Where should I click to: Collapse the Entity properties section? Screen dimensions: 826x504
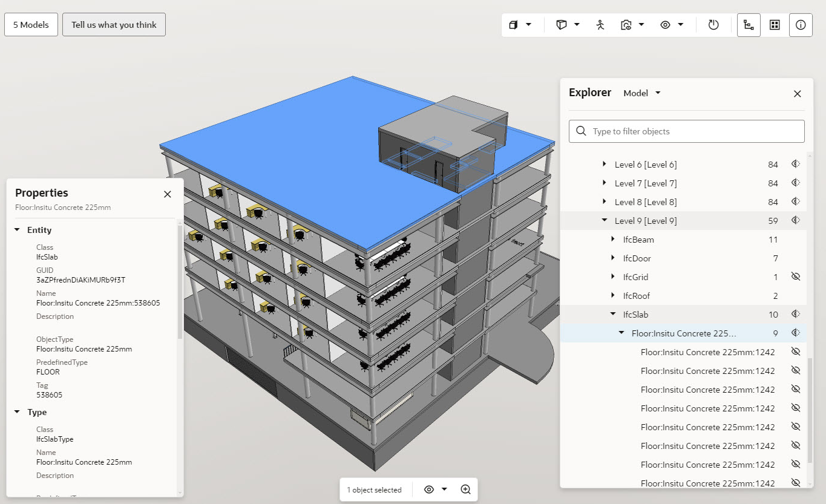pyautogui.click(x=16, y=230)
